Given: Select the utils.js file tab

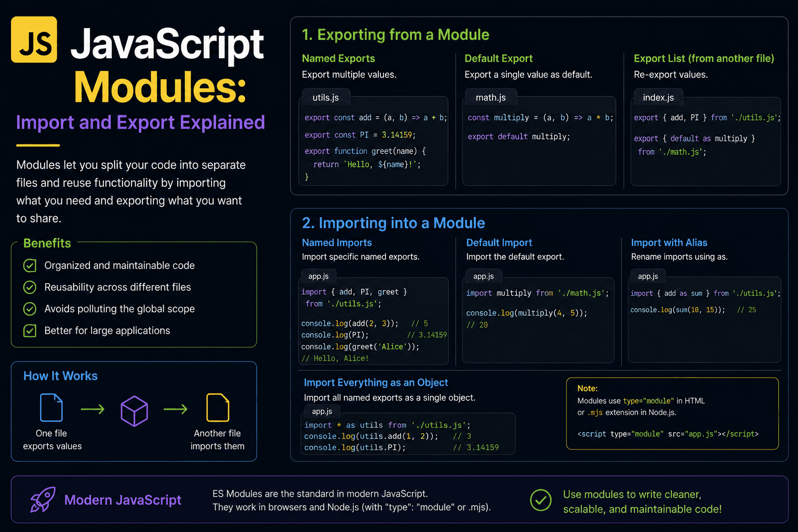Looking at the screenshot, I should [326, 98].
